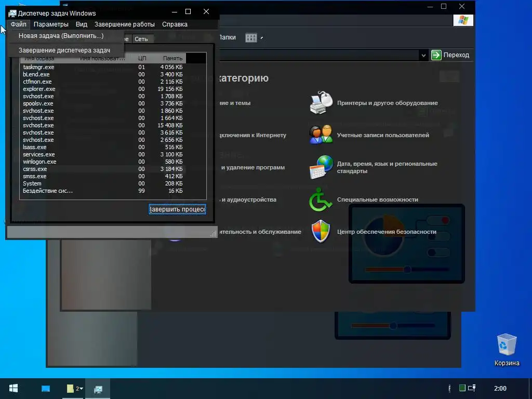Click the Task Manager window resize grip
The width and height of the screenshot is (532, 399).
point(214,233)
